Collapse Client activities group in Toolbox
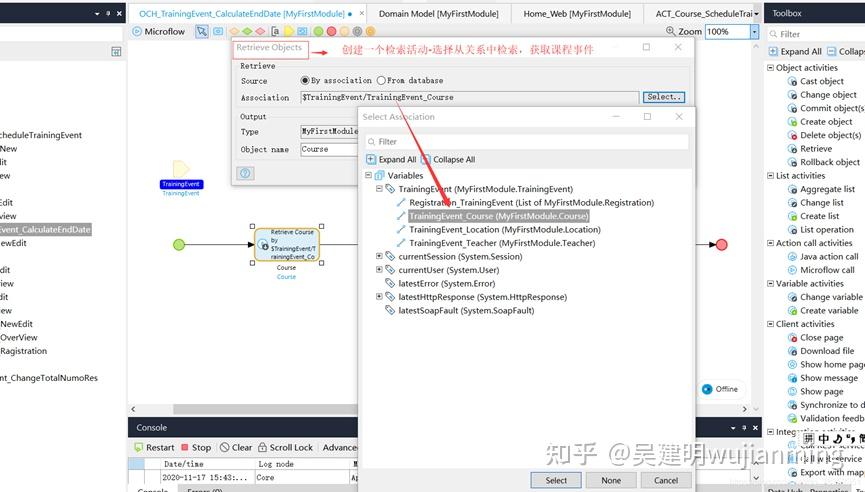Image resolution: width=865 pixels, height=492 pixels. click(x=771, y=324)
